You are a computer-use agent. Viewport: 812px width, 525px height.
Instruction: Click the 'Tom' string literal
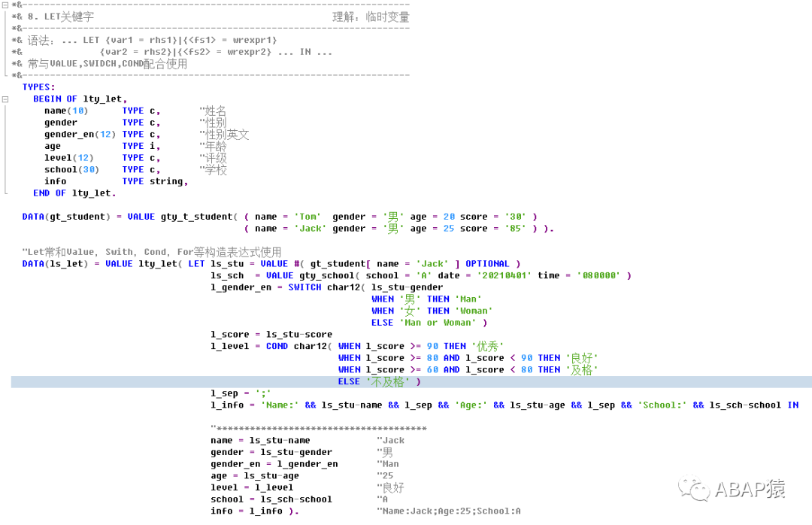point(308,217)
